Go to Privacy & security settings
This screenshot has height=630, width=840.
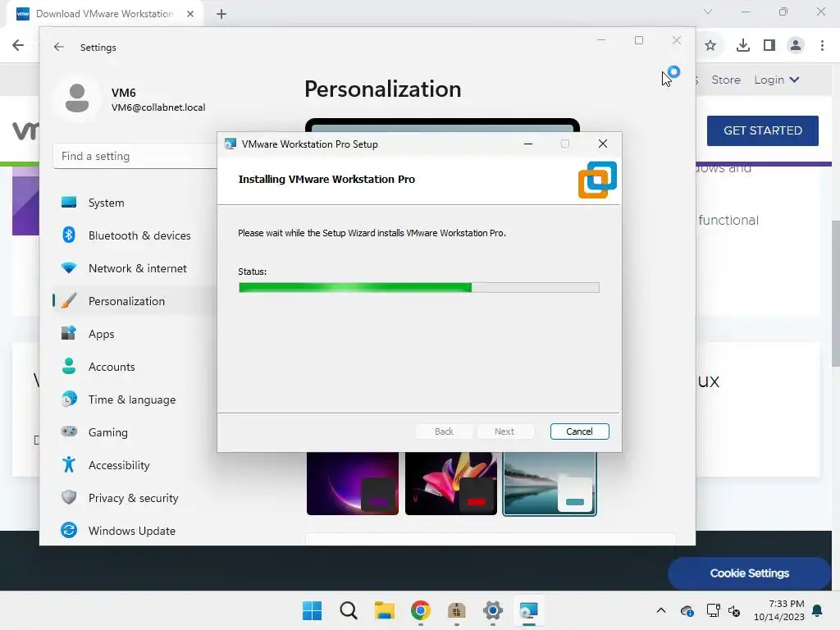[134, 498]
